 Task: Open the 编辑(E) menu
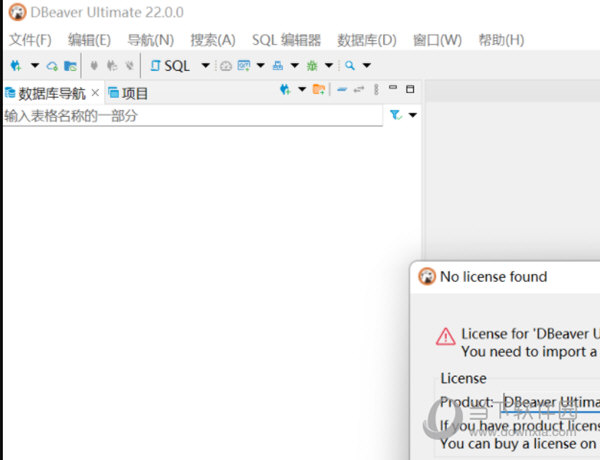click(90, 40)
